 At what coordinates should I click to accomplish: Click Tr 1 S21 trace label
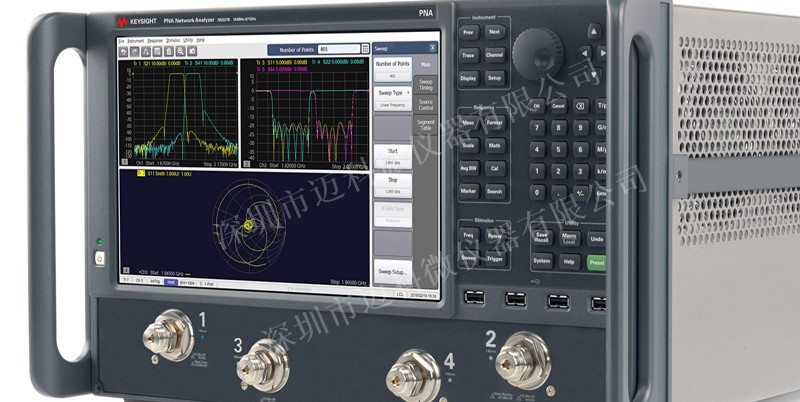pos(155,63)
